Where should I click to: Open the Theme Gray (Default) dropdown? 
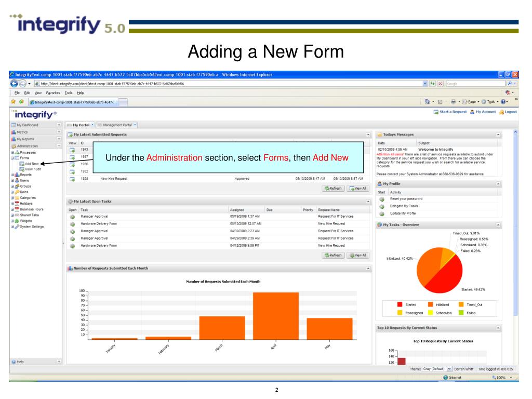(x=449, y=369)
